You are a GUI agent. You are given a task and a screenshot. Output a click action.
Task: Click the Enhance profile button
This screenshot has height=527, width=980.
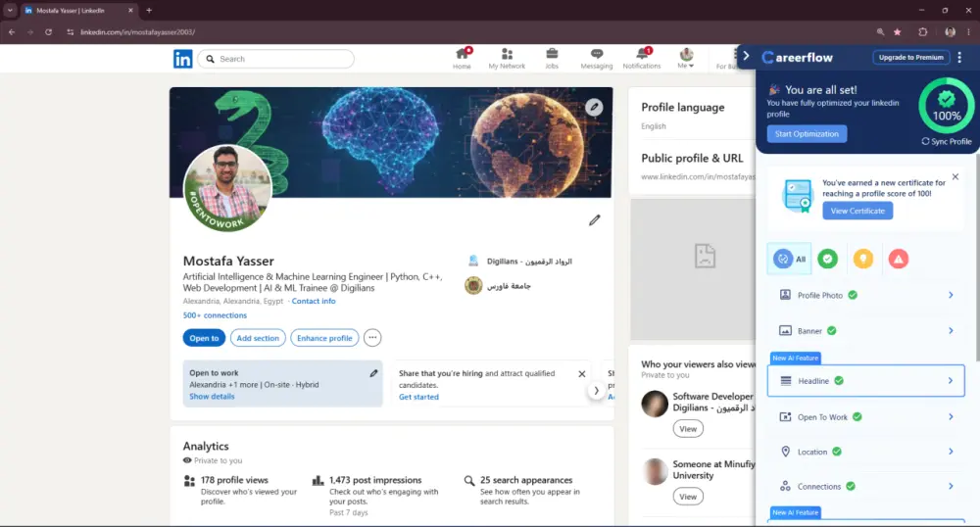click(x=324, y=338)
